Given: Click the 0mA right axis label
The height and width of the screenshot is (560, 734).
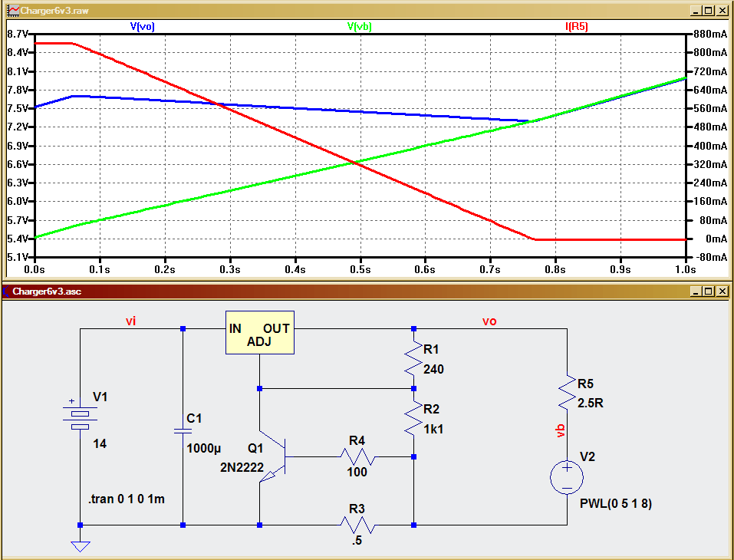Looking at the screenshot, I should pyautogui.click(x=716, y=239).
